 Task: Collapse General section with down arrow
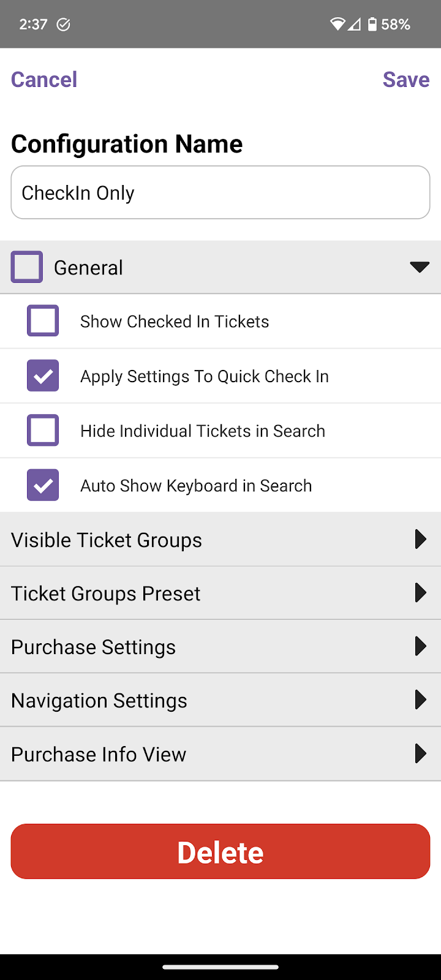pos(420,267)
